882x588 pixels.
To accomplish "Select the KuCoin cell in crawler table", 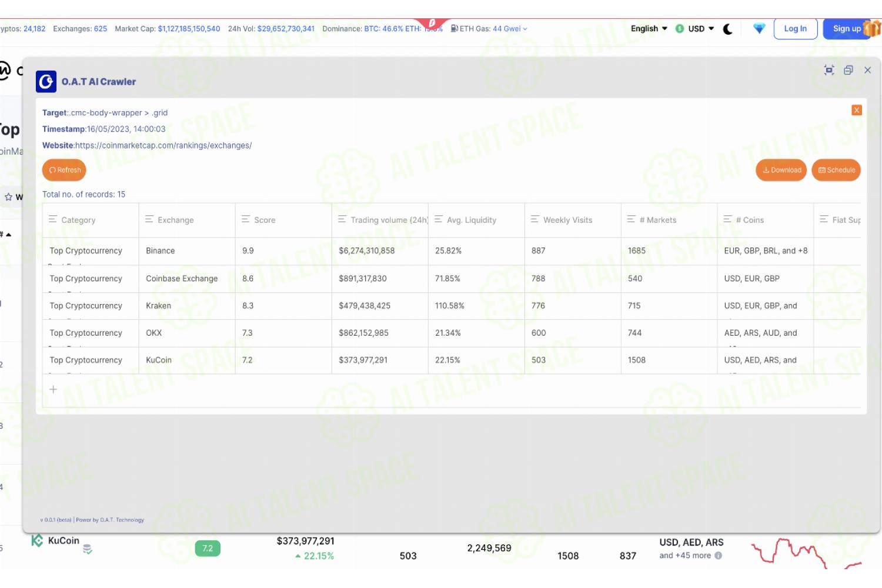I will 187,360.
